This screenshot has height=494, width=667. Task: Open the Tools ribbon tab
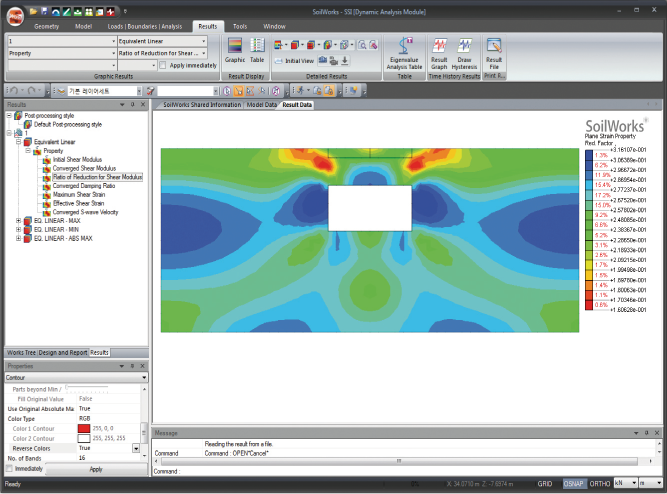[x=240, y=26]
